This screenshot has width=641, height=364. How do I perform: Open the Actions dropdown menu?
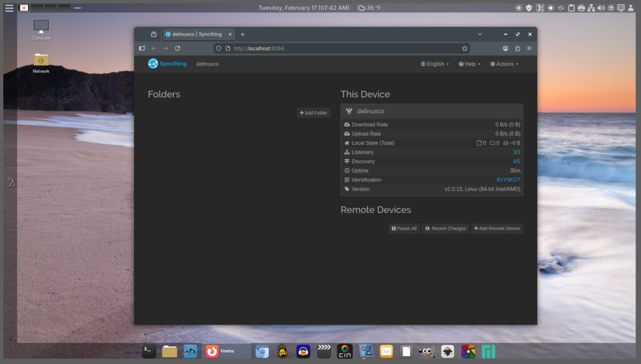click(x=504, y=64)
